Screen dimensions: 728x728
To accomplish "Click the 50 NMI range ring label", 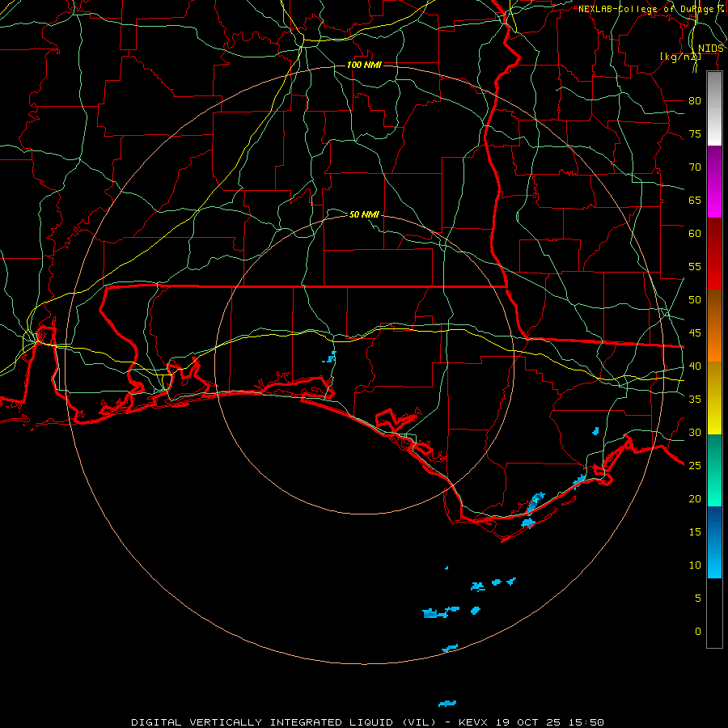I will click(x=364, y=214).
